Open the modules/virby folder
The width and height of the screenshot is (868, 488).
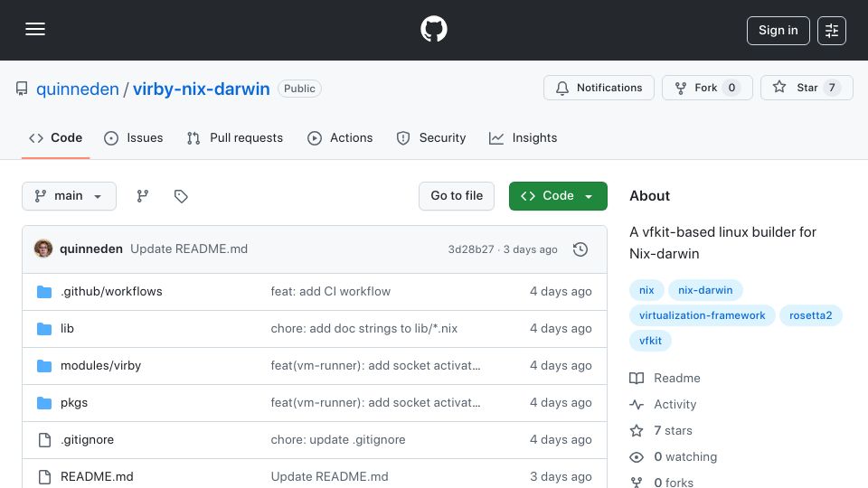point(100,366)
